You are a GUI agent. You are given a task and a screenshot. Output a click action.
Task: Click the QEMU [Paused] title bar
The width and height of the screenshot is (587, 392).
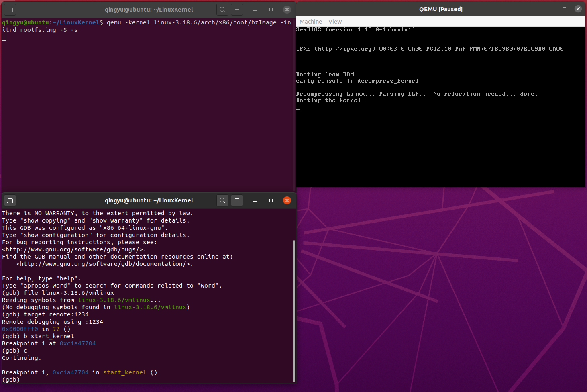441,9
